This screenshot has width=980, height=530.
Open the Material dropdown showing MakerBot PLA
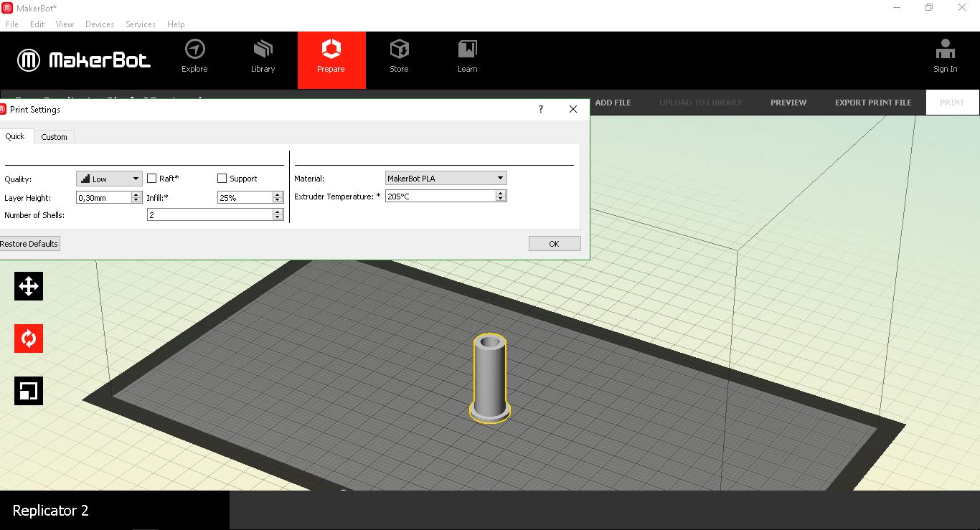point(446,178)
